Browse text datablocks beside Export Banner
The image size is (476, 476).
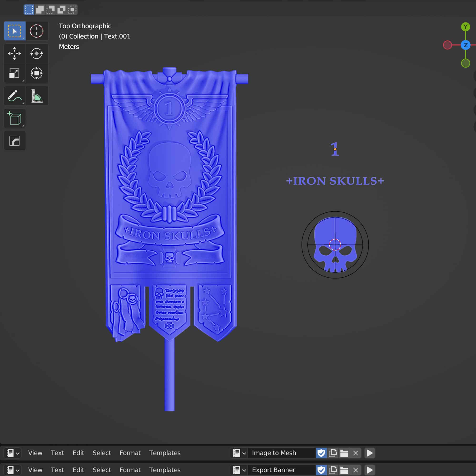pos(239,470)
